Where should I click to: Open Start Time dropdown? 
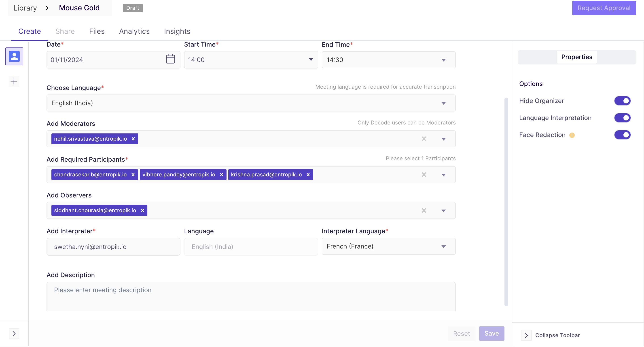pyautogui.click(x=251, y=60)
